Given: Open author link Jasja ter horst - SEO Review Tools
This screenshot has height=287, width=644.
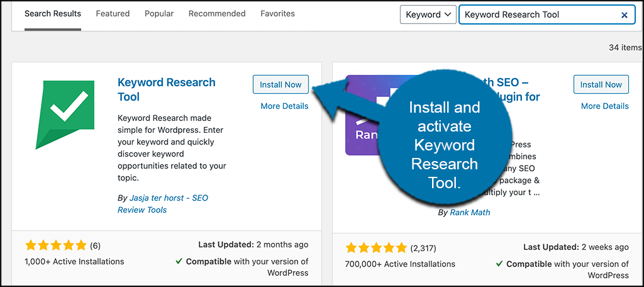Looking at the screenshot, I should [x=163, y=204].
